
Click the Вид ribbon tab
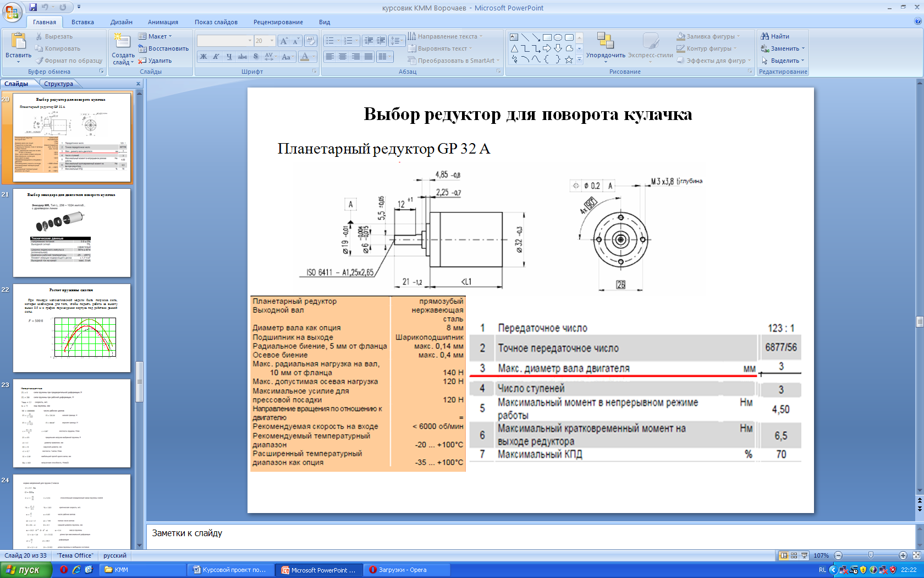point(324,22)
